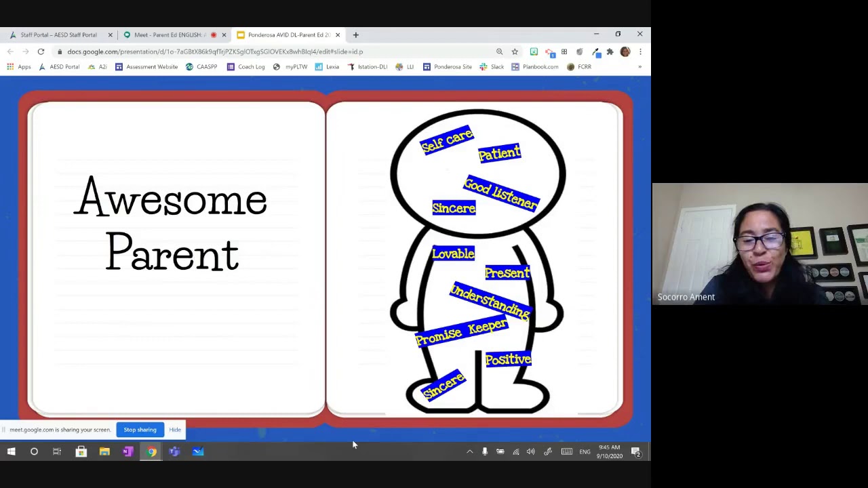Screen dimensions: 868x488
Task: Click the Promise Keeper label on slide
Action: (461, 332)
